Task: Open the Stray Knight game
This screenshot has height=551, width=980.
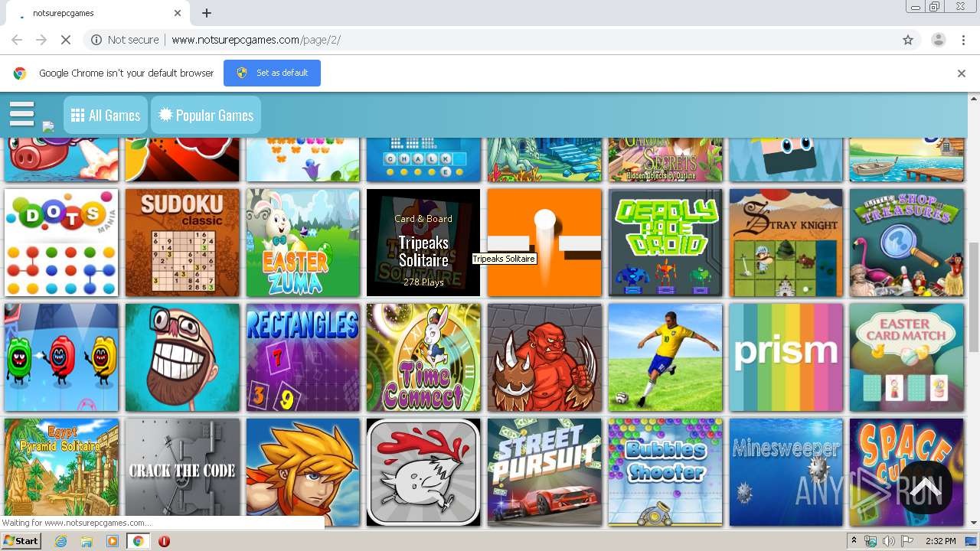Action: pos(786,243)
